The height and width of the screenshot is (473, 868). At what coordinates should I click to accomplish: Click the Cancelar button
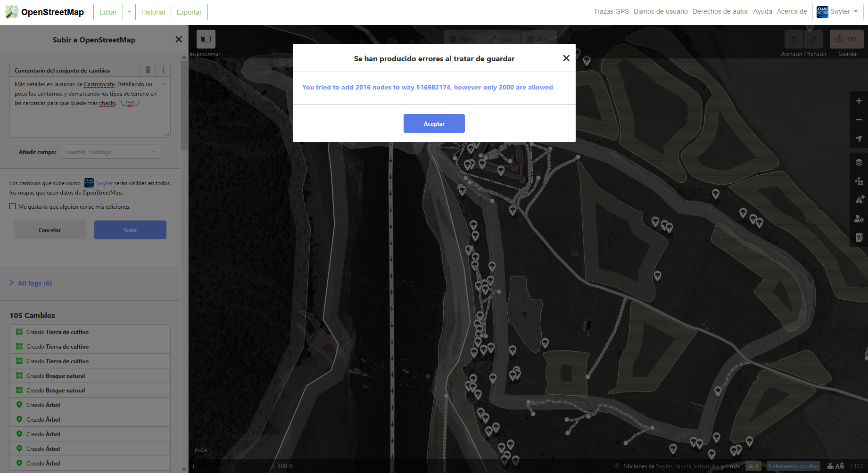pos(50,230)
